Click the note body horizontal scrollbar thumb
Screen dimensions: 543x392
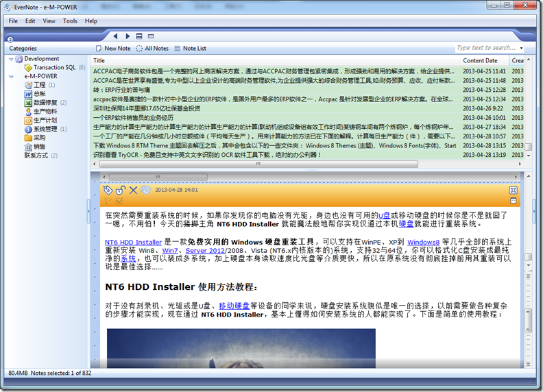[158, 177]
